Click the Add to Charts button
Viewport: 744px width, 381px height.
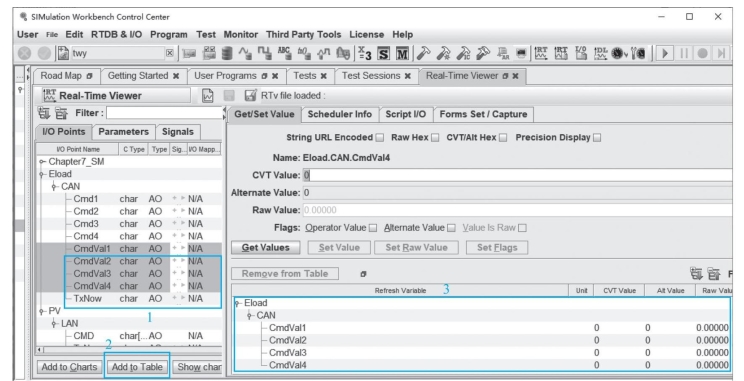point(69,367)
